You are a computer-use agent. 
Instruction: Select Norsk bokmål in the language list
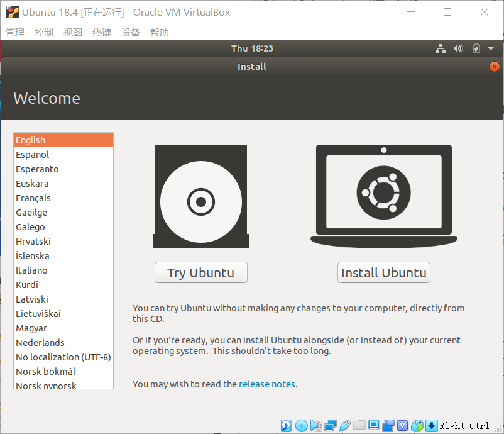point(63,372)
